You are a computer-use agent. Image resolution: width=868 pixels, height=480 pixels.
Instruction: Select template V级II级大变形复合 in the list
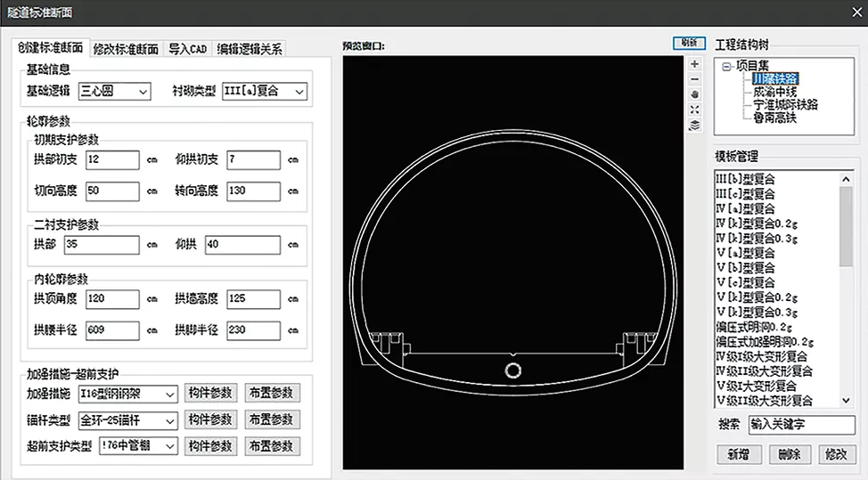pos(764,401)
